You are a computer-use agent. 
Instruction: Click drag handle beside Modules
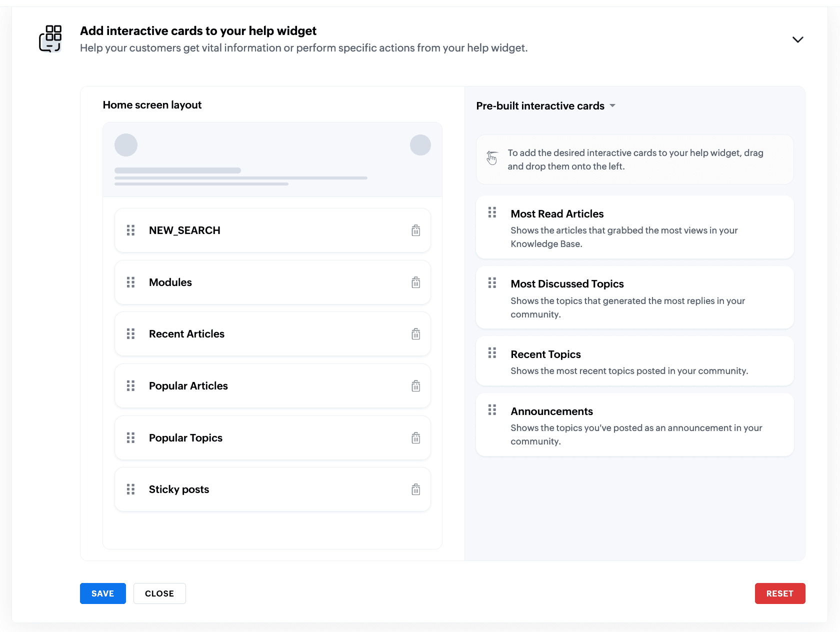(130, 282)
